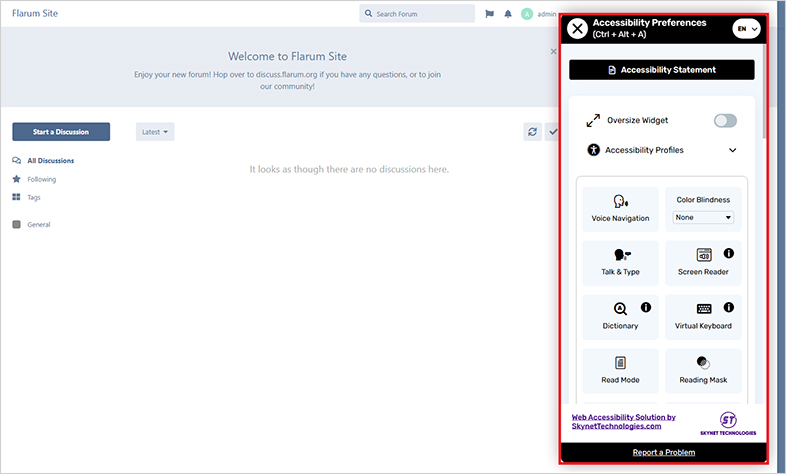The width and height of the screenshot is (786, 474).
Task: Open the Virtual Keyboard
Action: 703,317
